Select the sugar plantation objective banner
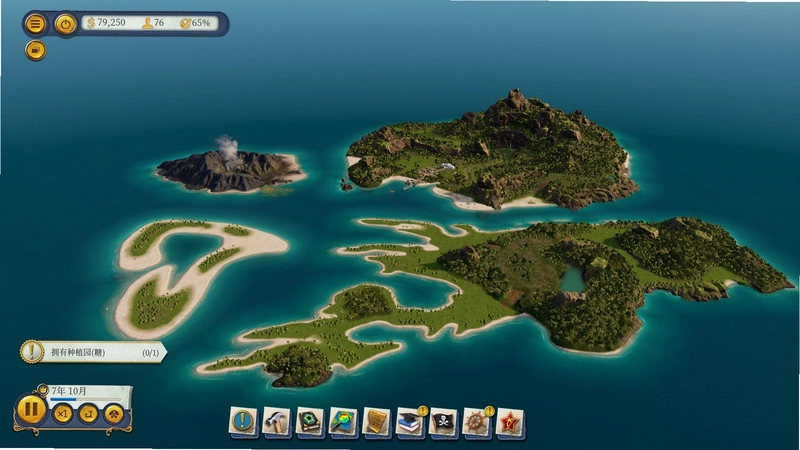Viewport: 800px width, 450px height. click(x=94, y=352)
